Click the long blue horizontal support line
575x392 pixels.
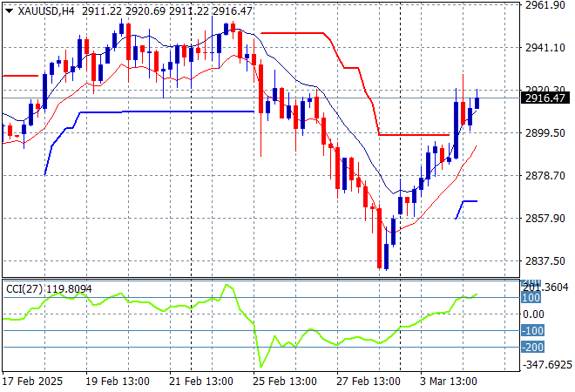click(166, 112)
